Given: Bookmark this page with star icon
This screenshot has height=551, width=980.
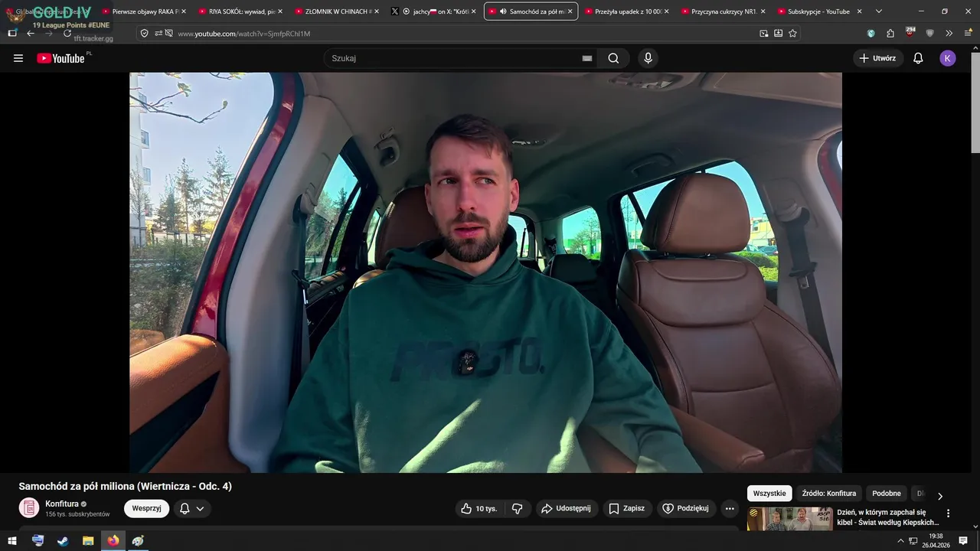Looking at the screenshot, I should [x=792, y=34].
